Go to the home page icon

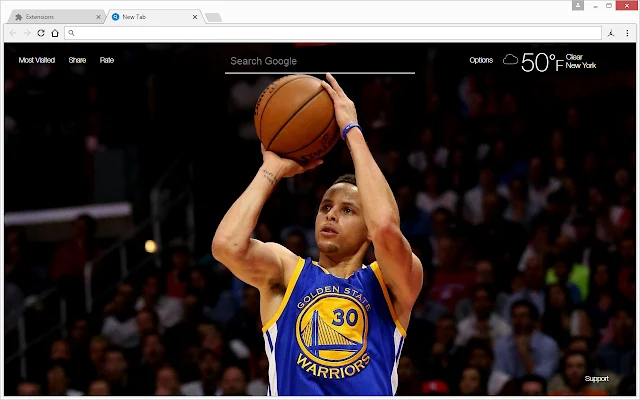(55, 33)
